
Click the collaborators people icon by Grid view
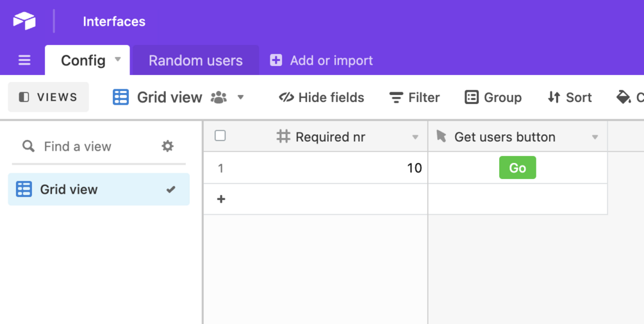coord(219,98)
